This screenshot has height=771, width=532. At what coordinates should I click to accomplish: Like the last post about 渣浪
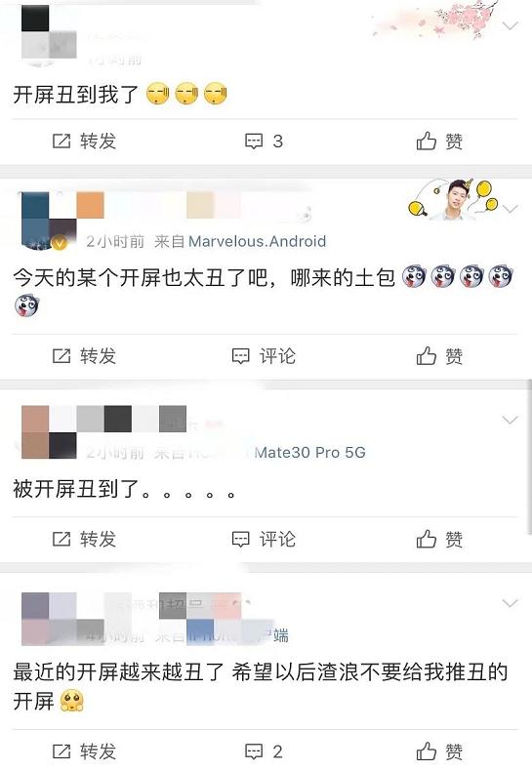tap(439, 751)
